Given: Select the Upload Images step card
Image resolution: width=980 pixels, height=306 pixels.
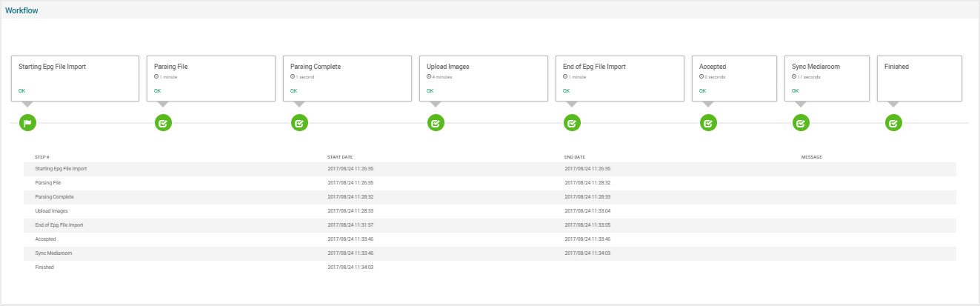Looking at the screenshot, I should [484, 78].
